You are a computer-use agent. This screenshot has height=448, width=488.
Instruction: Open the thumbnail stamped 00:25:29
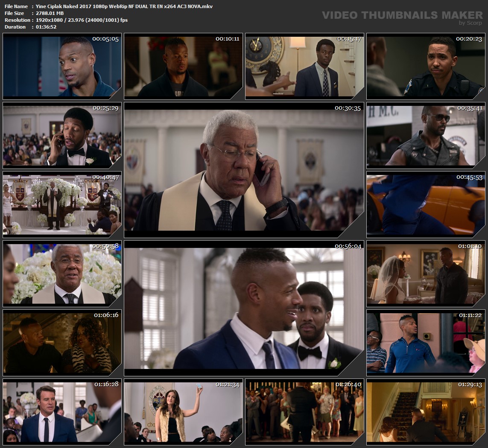(x=62, y=135)
